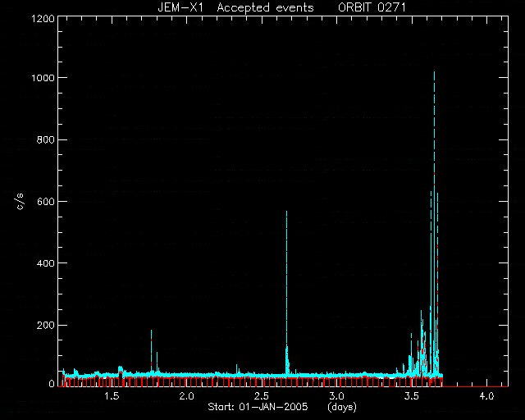Click the 600 y-axis tick label
Screen dimensions: 525x420
45,202
